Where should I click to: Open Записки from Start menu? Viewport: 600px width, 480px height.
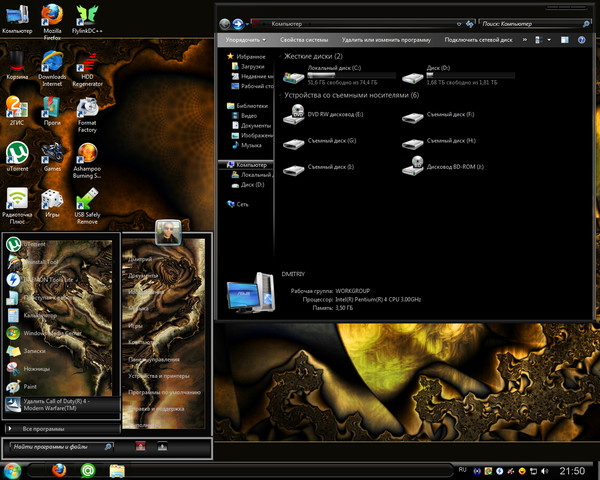click(59, 351)
